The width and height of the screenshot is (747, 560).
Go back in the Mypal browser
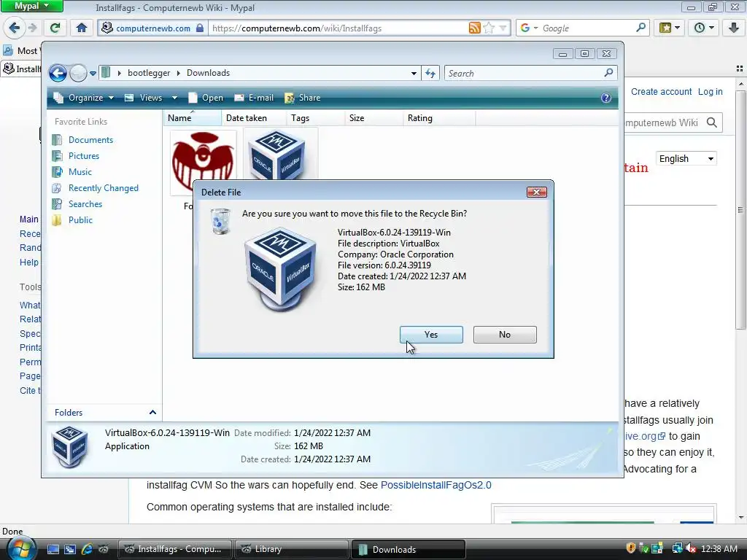pos(15,28)
